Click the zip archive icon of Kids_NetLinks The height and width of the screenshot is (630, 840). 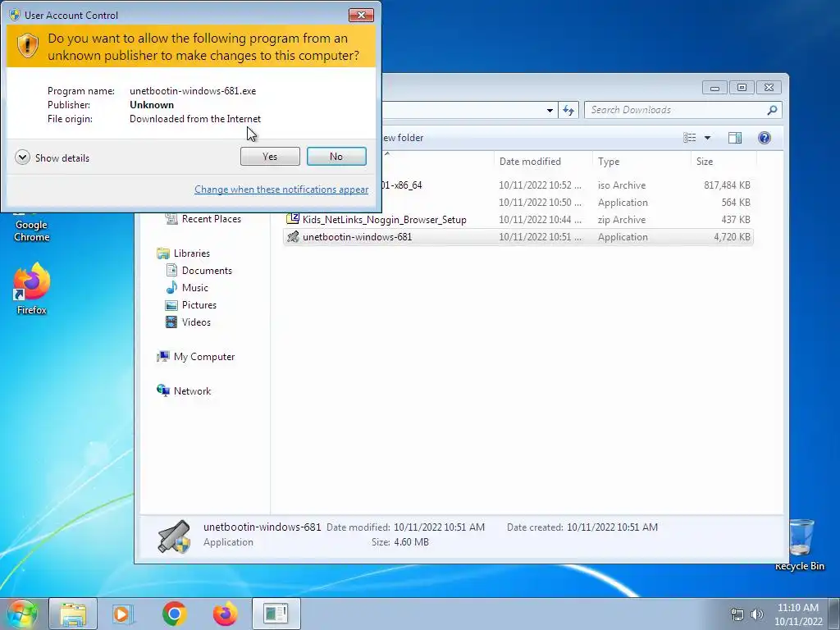[293, 218]
